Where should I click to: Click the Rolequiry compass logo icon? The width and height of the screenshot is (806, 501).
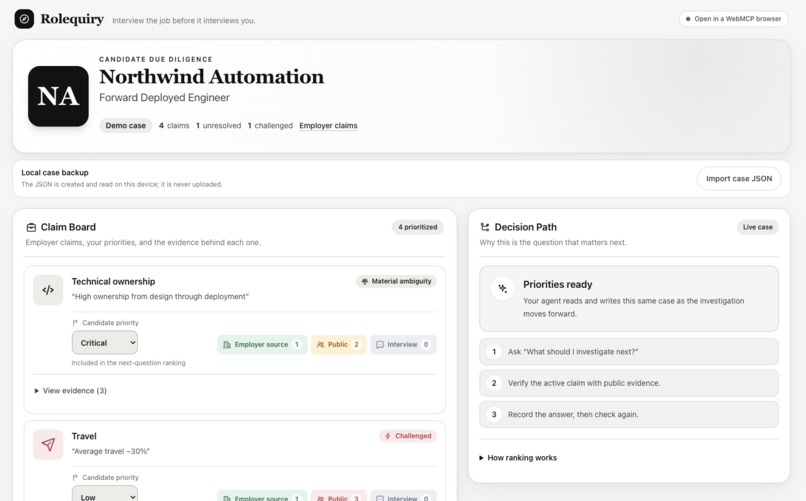(x=24, y=19)
